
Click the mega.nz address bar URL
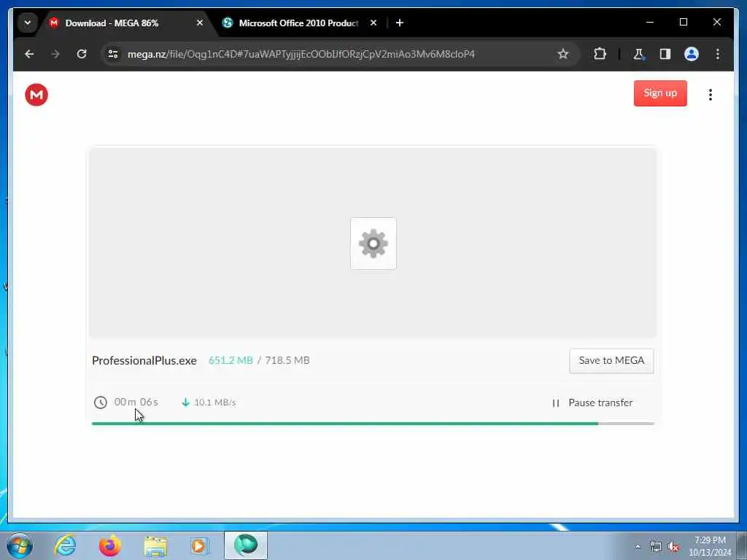[x=301, y=54]
